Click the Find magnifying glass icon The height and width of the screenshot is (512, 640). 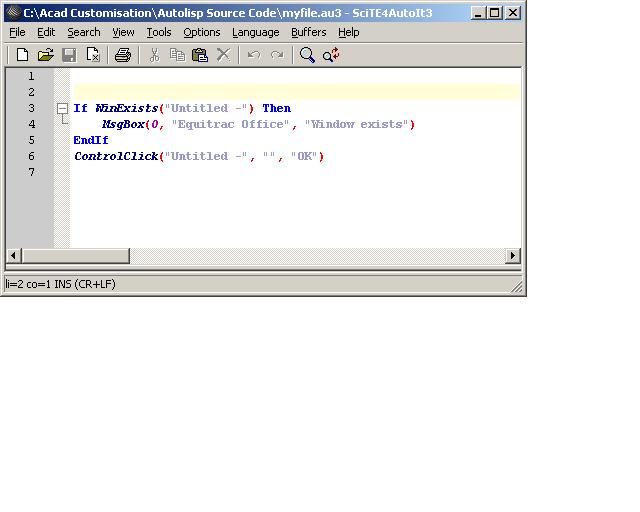307,55
